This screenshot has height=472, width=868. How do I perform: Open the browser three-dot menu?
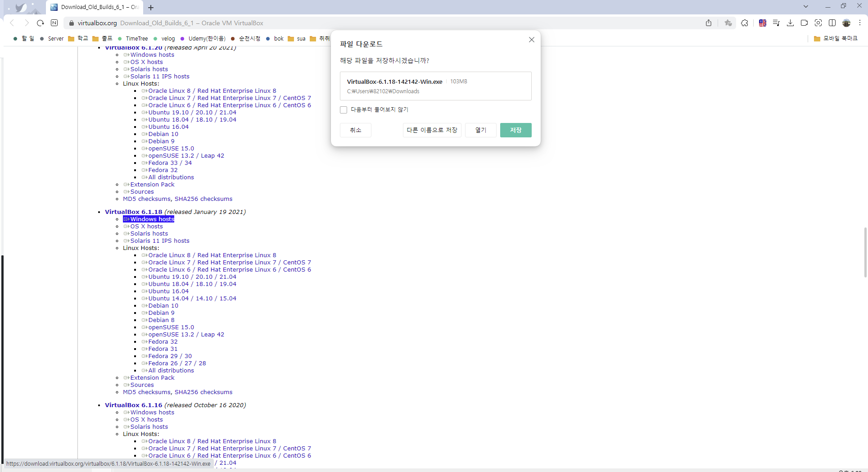[860, 23]
